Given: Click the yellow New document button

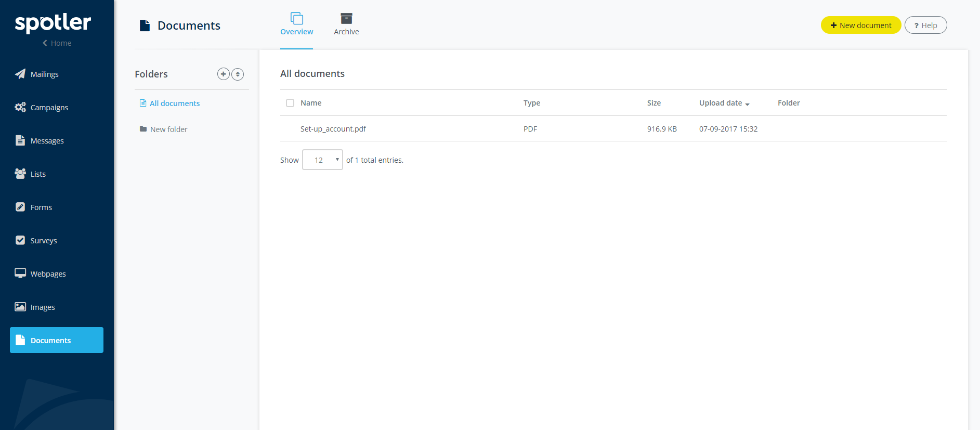Looking at the screenshot, I should (860, 25).
